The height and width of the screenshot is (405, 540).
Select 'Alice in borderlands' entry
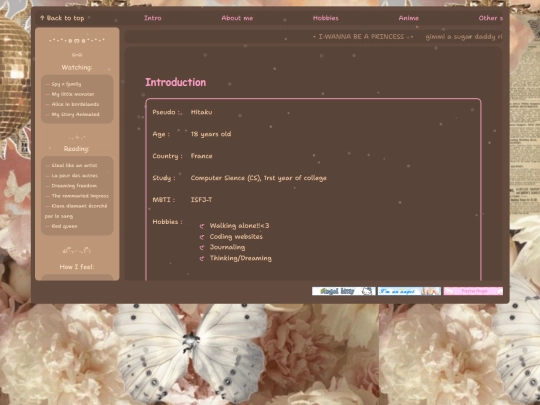[75, 104]
